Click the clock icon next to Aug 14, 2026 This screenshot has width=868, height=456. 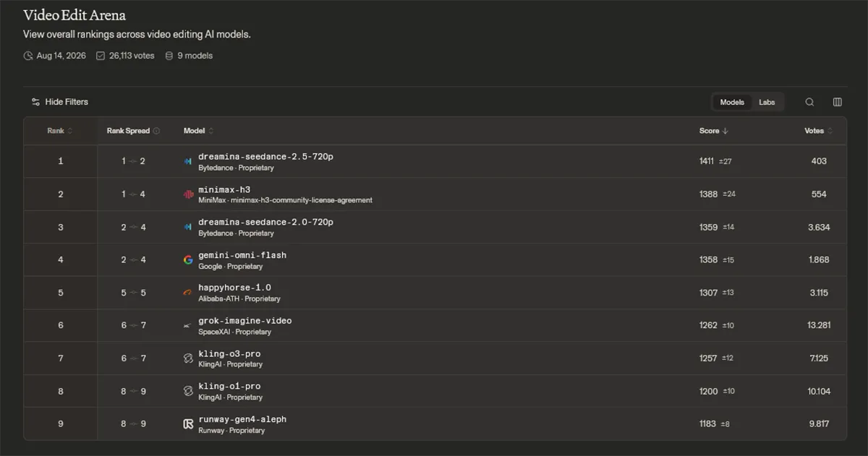pyautogui.click(x=28, y=56)
